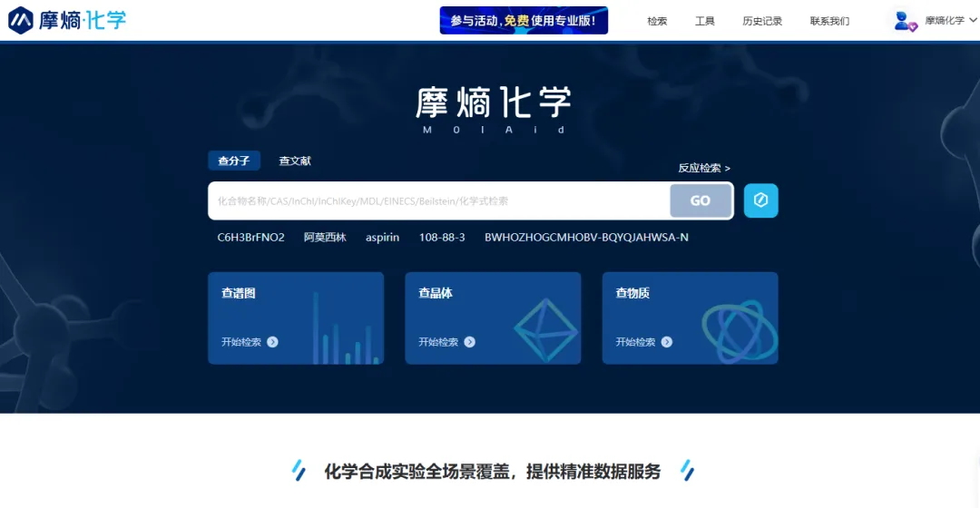Screen dimensions: 980x508
Task: Switch to the 查文献 tab
Action: tap(294, 161)
